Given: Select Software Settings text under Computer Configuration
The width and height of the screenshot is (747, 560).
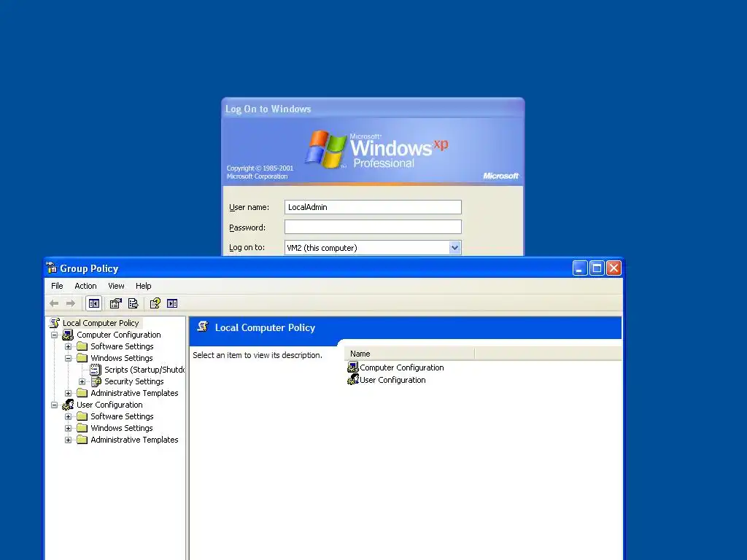Looking at the screenshot, I should tap(122, 346).
